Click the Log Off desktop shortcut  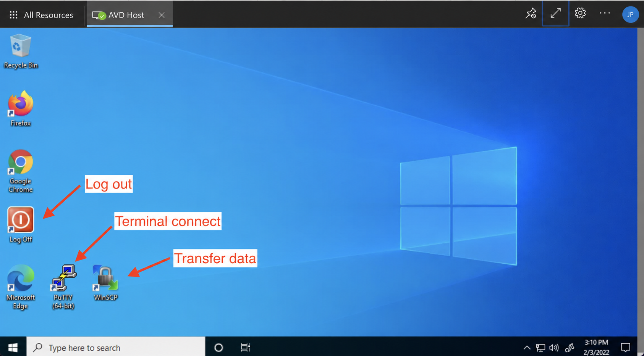click(21, 225)
